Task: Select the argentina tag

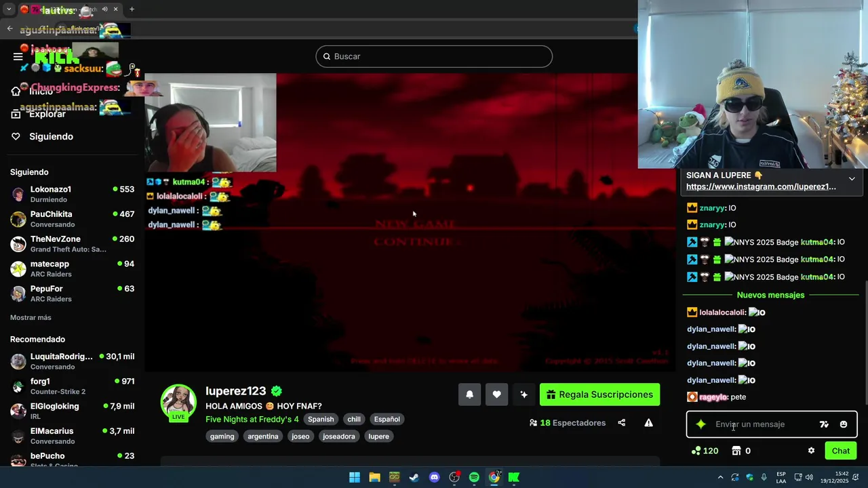Action: 263,436
